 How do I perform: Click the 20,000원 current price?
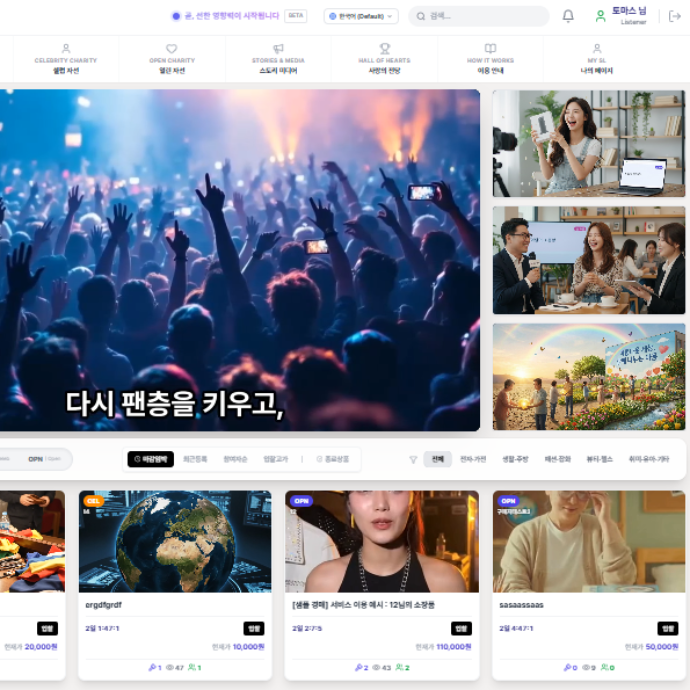[x=41, y=647]
